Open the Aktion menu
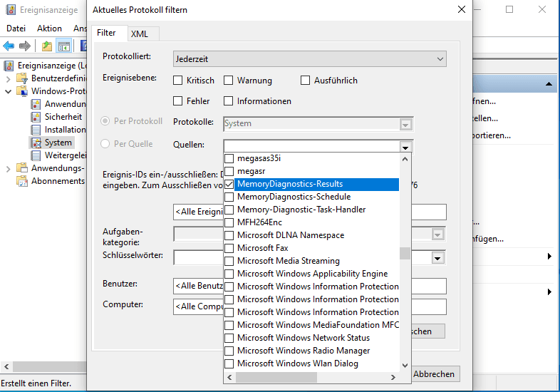 tap(49, 29)
